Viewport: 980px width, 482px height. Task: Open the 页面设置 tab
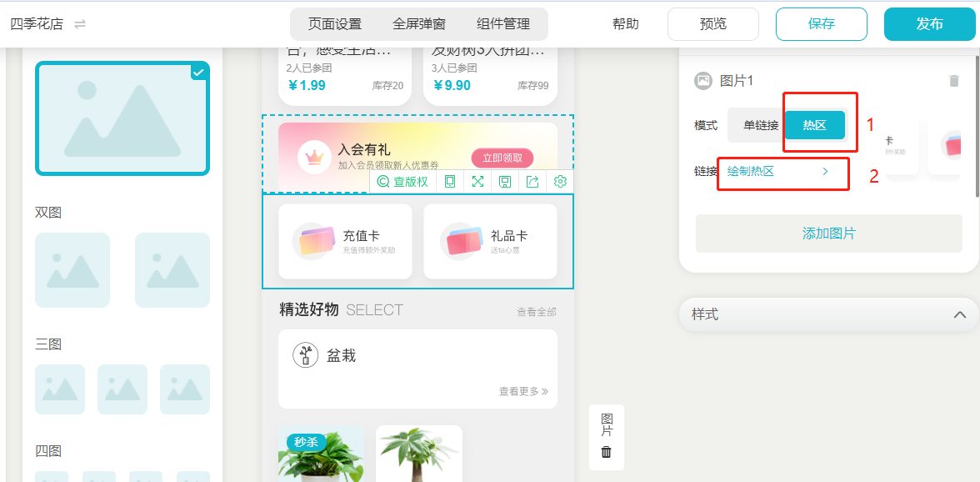point(335,24)
